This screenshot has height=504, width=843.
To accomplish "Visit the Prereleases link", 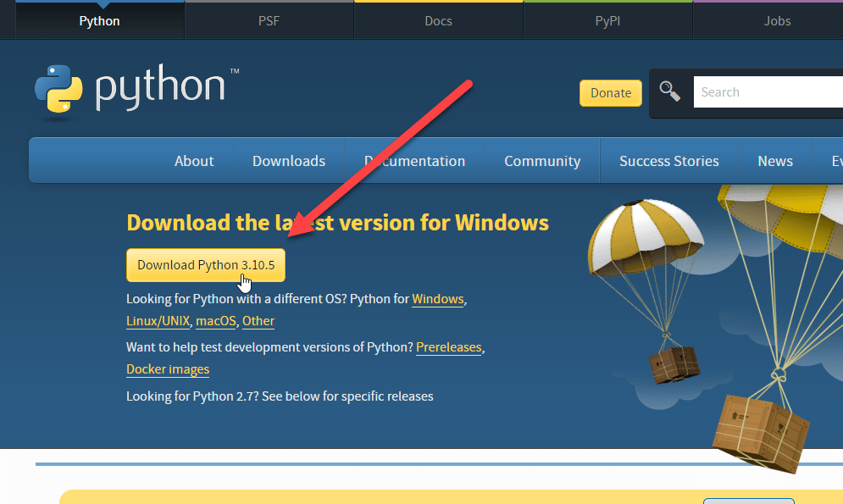I will 448,347.
